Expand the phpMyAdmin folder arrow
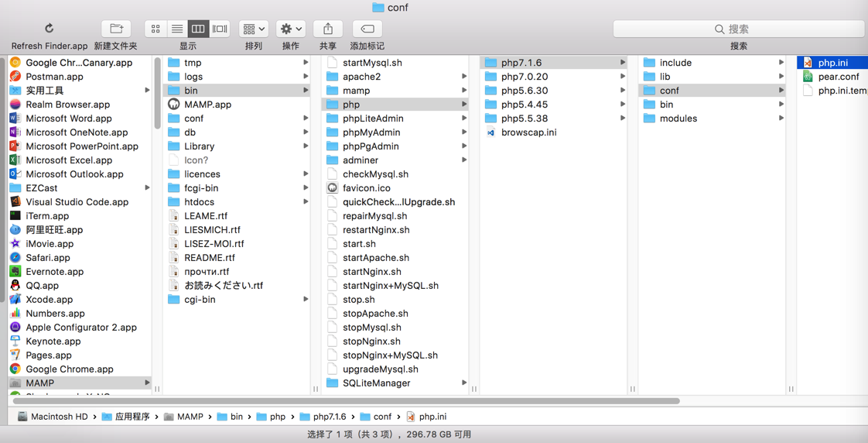The height and width of the screenshot is (443, 868). point(464,132)
